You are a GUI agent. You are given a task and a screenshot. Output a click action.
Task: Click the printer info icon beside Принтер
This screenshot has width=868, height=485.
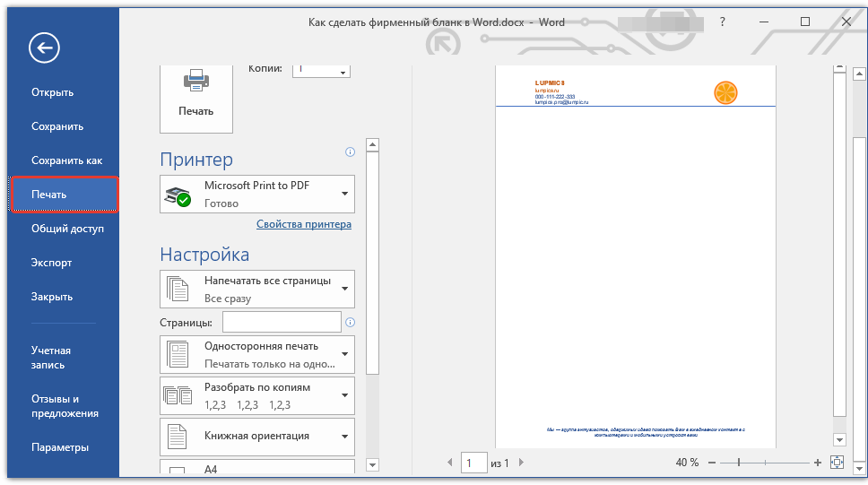[x=350, y=152]
